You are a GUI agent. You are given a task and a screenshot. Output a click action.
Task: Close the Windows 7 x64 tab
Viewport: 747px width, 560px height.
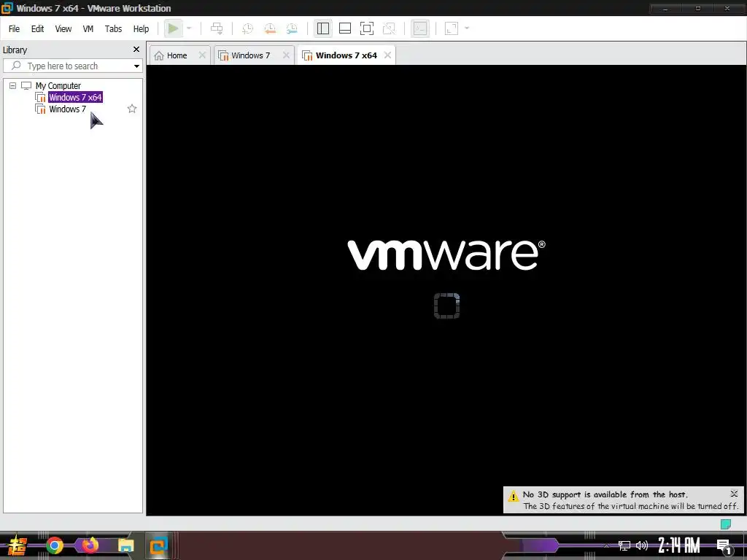click(x=388, y=55)
